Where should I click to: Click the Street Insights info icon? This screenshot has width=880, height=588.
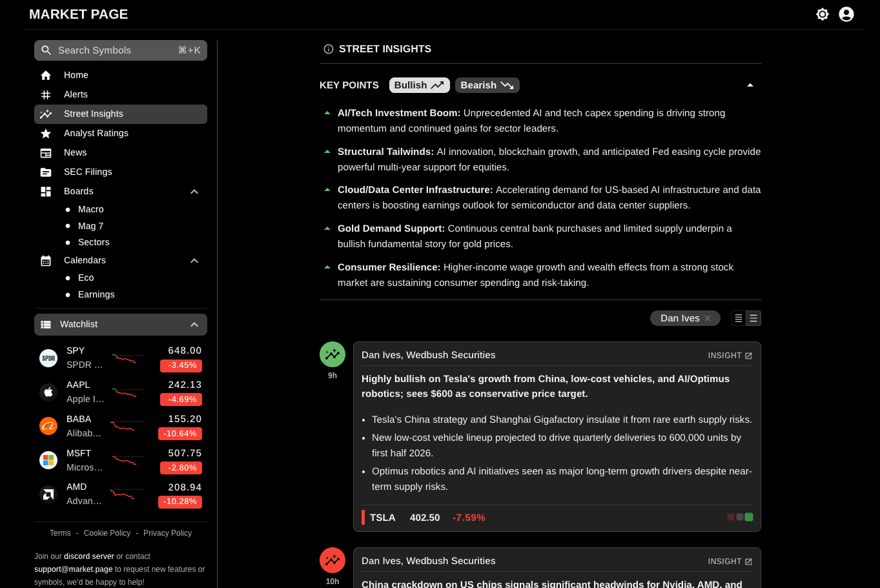click(x=329, y=49)
